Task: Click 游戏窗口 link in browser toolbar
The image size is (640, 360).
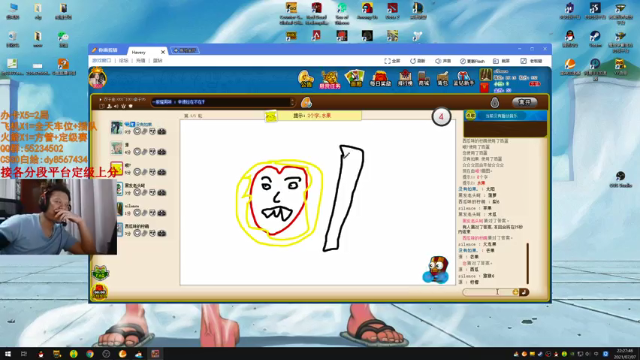Action: tap(102, 60)
